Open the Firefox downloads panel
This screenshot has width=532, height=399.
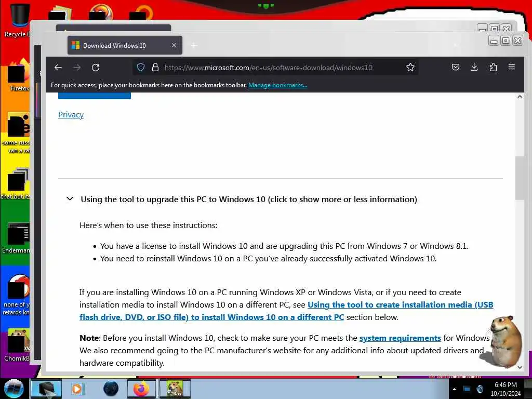coord(474,67)
